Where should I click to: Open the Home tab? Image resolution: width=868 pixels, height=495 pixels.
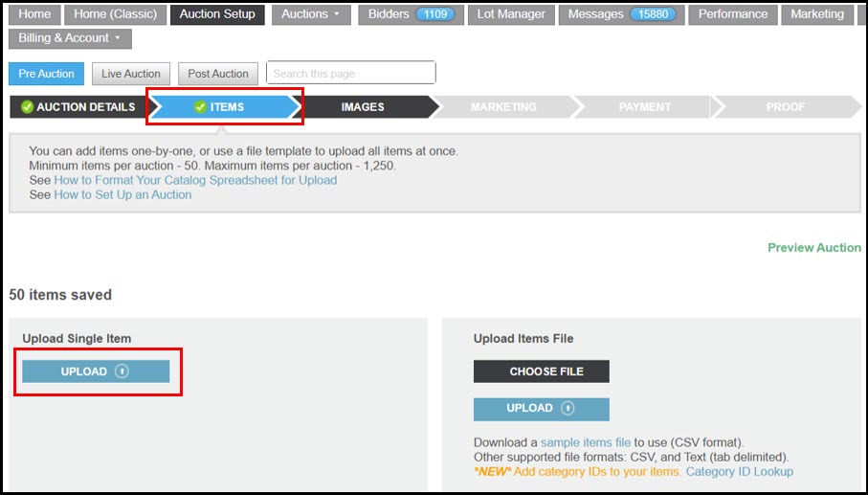click(34, 14)
